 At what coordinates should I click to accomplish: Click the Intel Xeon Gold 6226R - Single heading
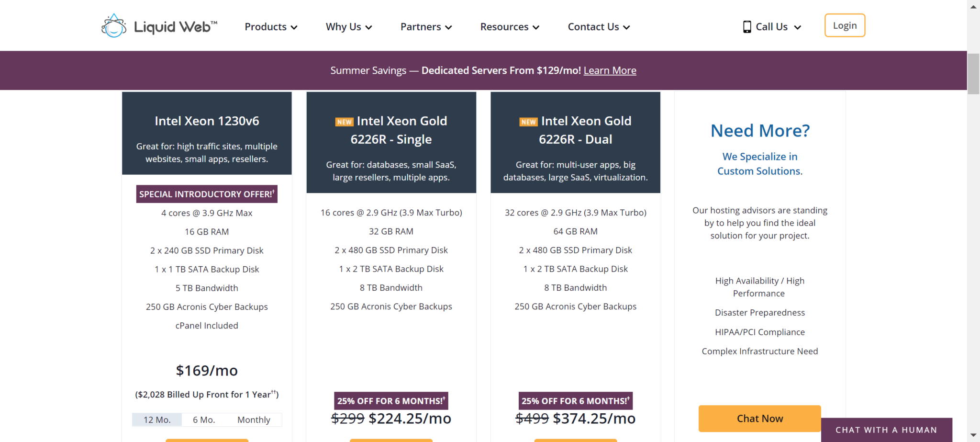click(391, 130)
